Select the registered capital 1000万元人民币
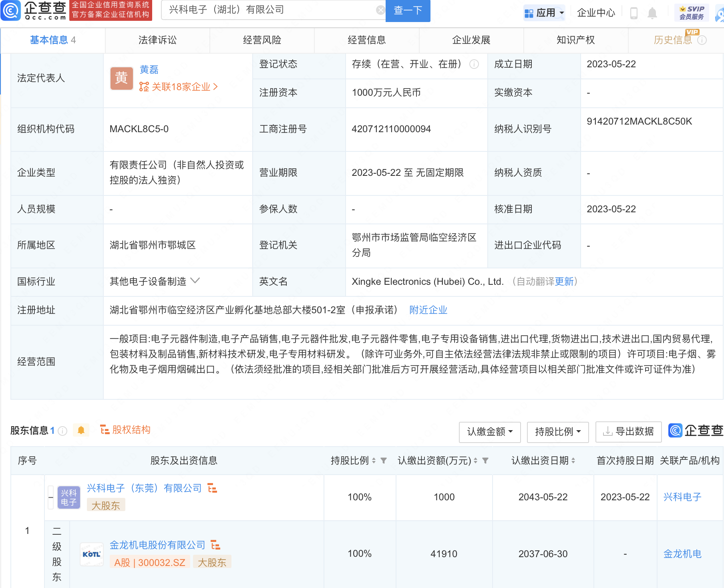This screenshot has width=724, height=588. pos(386,93)
